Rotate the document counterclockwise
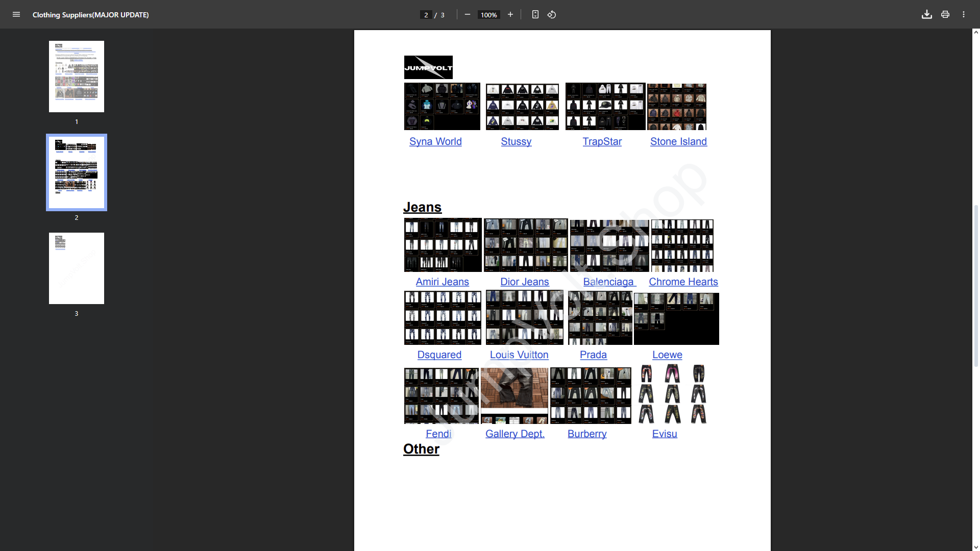The width and height of the screenshot is (980, 551). tap(552, 14)
